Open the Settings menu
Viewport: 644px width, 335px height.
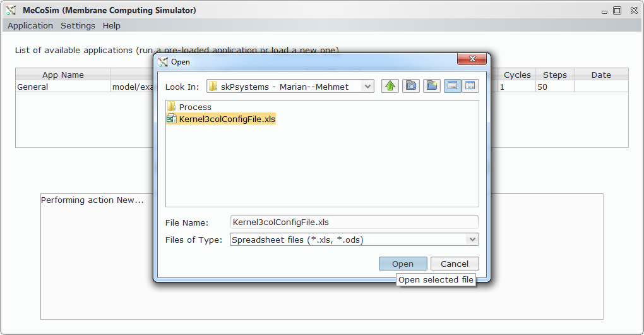tap(78, 25)
